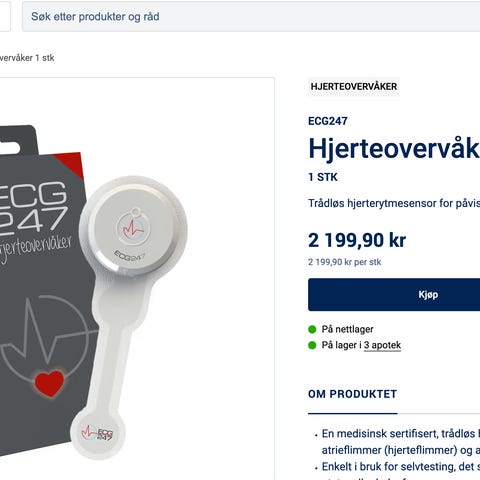This screenshot has height=480, width=480.
Task: Click the Trådløs hjerterytmesensor description line
Action: pos(394,203)
